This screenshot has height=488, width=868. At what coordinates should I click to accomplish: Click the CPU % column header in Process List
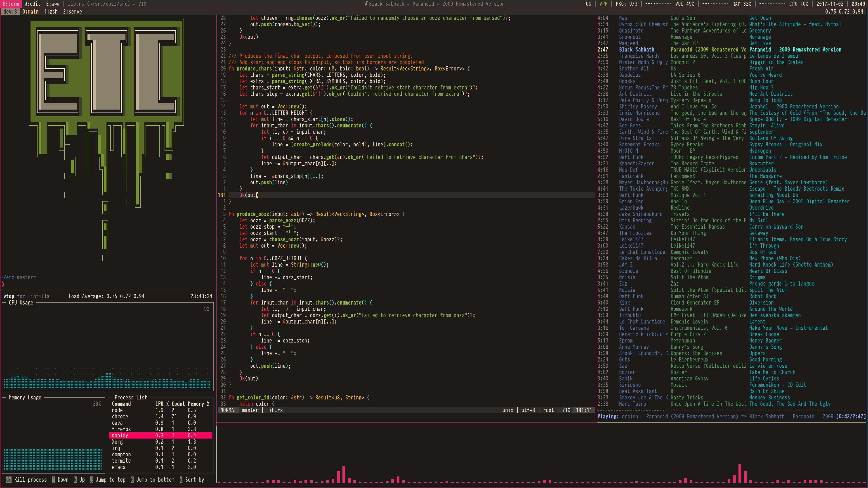[x=162, y=404]
